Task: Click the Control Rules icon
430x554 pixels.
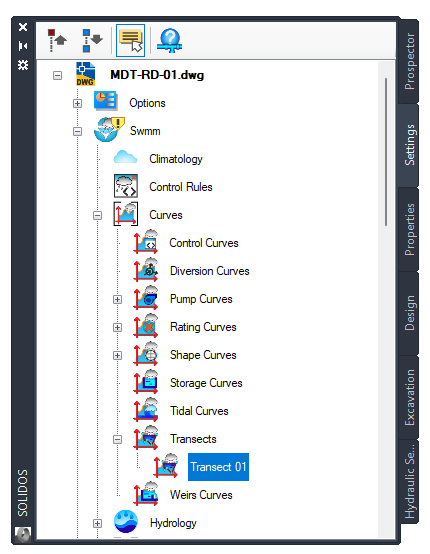Action: 125,186
